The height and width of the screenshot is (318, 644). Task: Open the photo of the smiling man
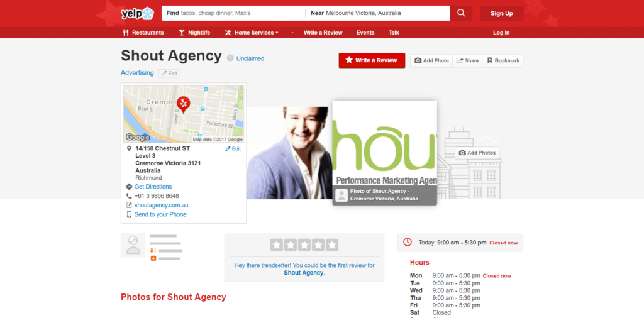(x=289, y=153)
